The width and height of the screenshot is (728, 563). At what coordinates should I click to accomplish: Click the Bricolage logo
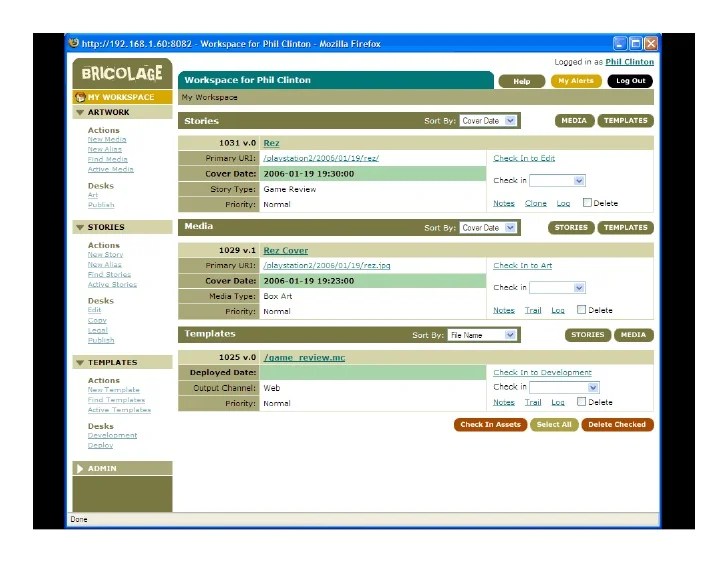click(x=122, y=73)
